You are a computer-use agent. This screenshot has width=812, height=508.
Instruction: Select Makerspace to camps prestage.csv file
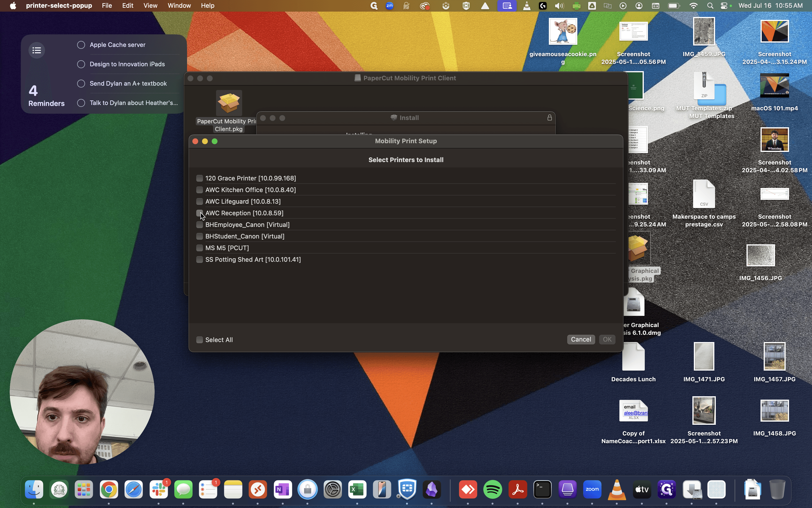pyautogui.click(x=704, y=194)
